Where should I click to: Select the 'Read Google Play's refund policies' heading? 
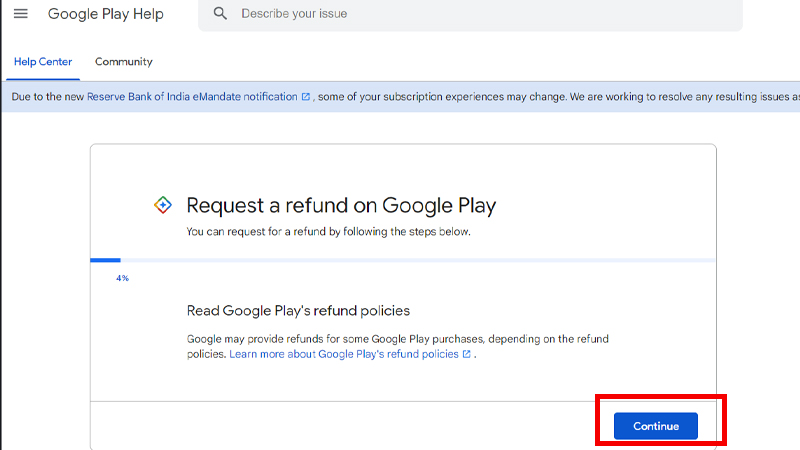pyautogui.click(x=298, y=311)
